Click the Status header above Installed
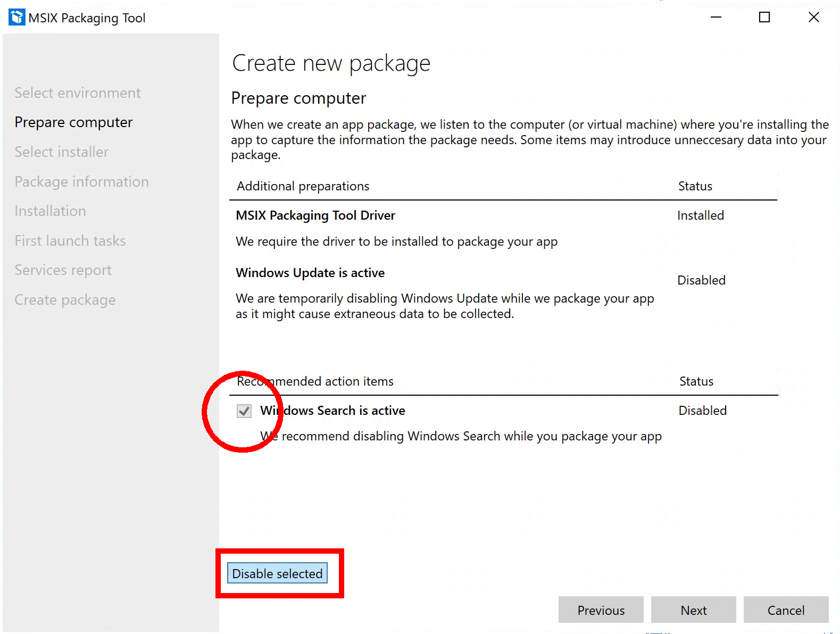840x634 pixels. [695, 186]
